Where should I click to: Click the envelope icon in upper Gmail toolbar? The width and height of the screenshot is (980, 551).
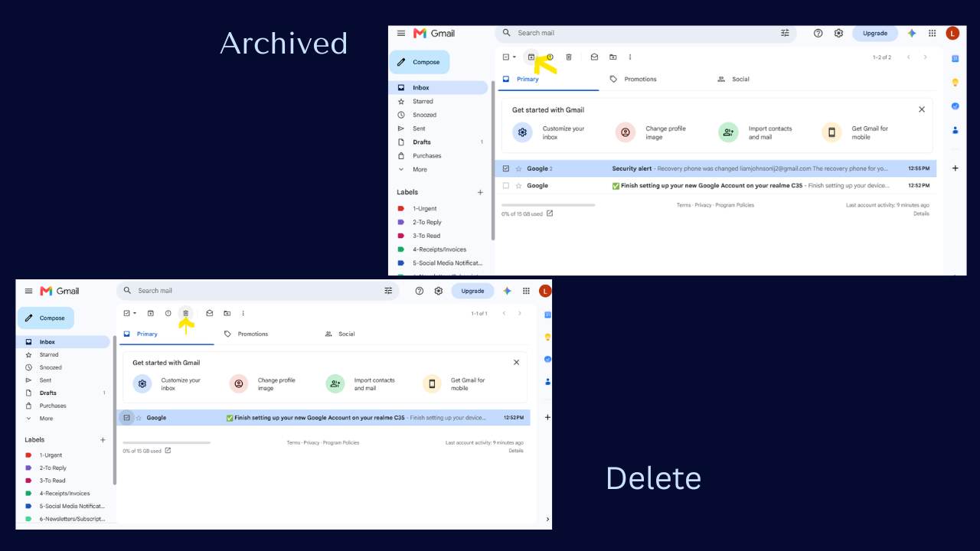tap(594, 57)
